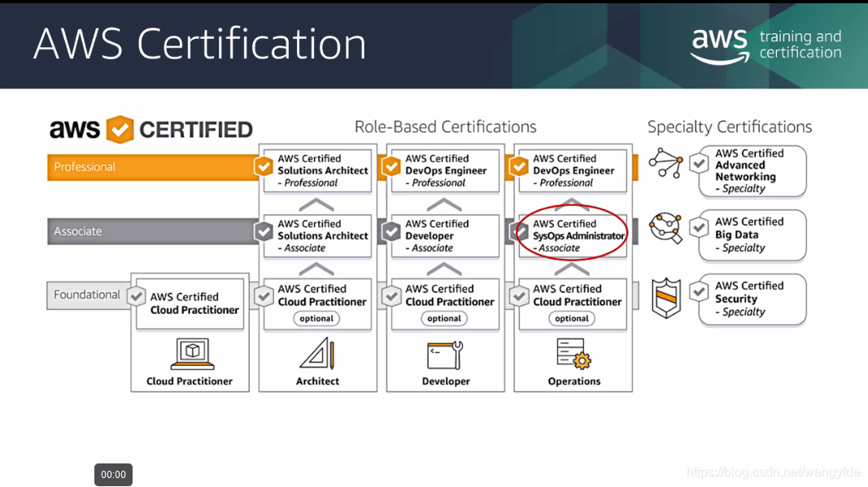The width and height of the screenshot is (868, 487).
Task: Click the Specialty Certifications heading
Action: point(730,127)
